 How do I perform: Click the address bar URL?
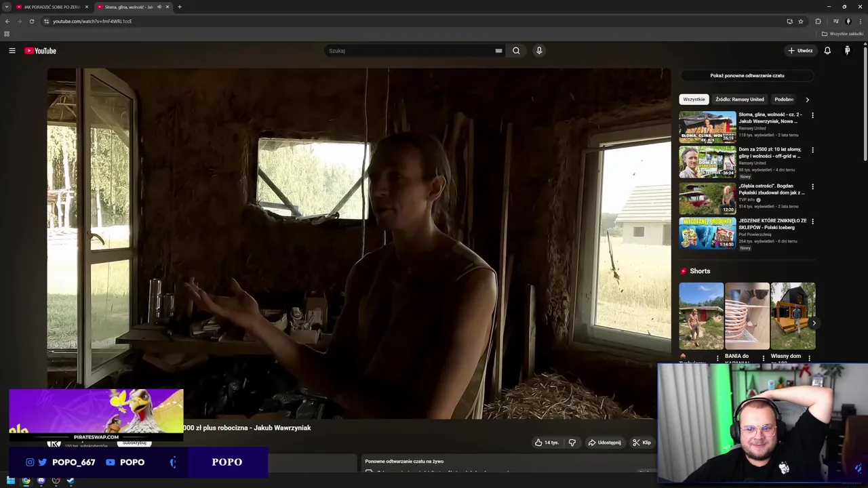[92, 21]
